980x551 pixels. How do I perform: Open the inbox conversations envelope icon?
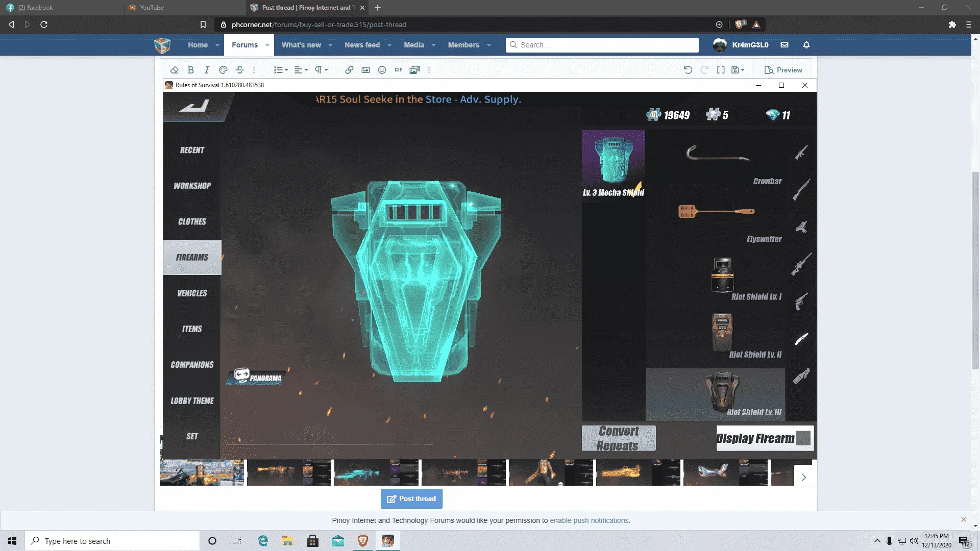click(785, 45)
